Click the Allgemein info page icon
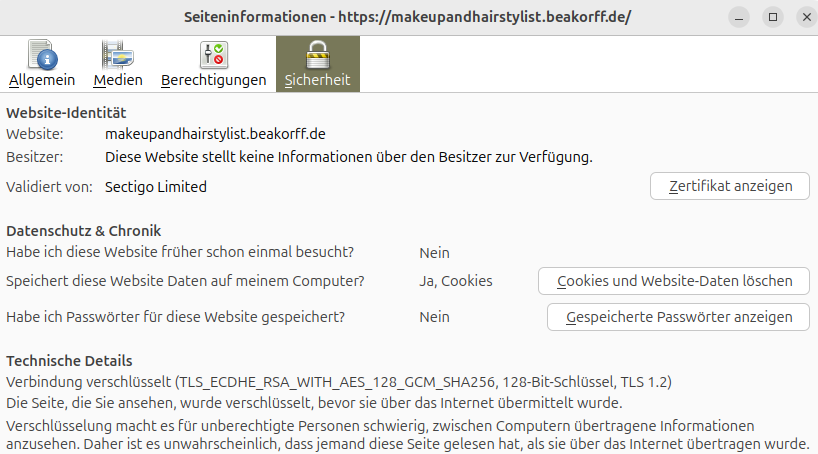Image resolution: width=818 pixels, height=454 pixels. point(42,55)
